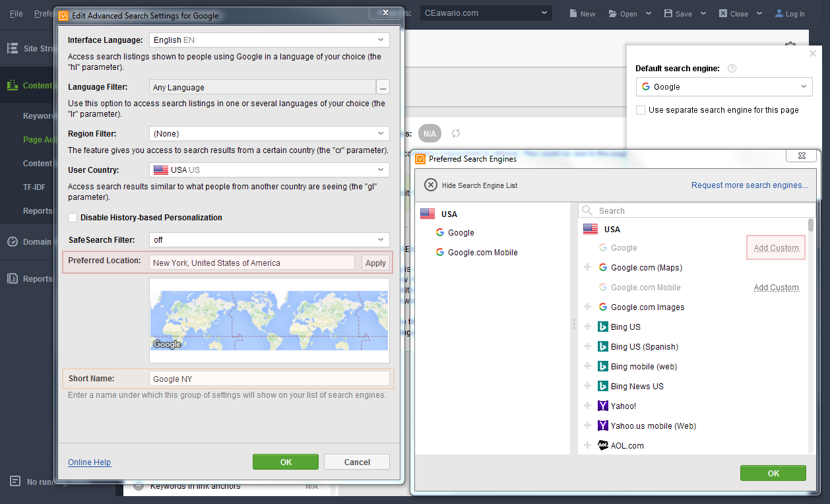Click plus icon beside Bing News US
The height and width of the screenshot is (504, 830).
588,386
